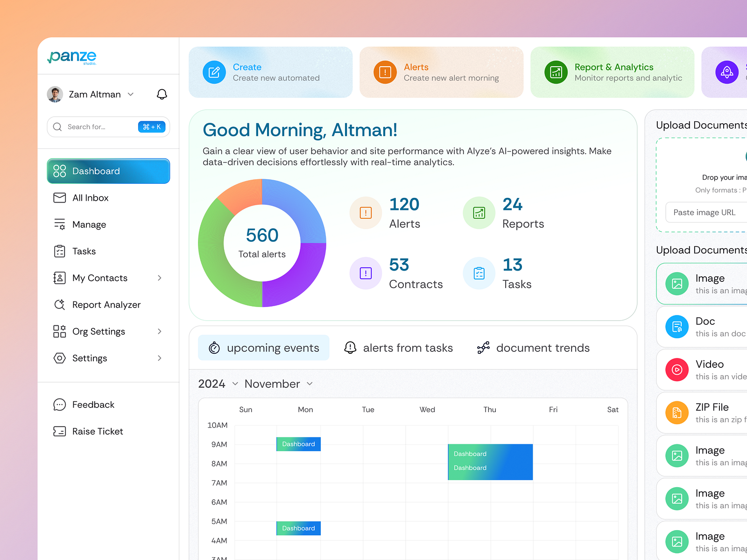This screenshot has height=560, width=747.
Task: Click the Report Analyzer icon
Action: tap(60, 305)
